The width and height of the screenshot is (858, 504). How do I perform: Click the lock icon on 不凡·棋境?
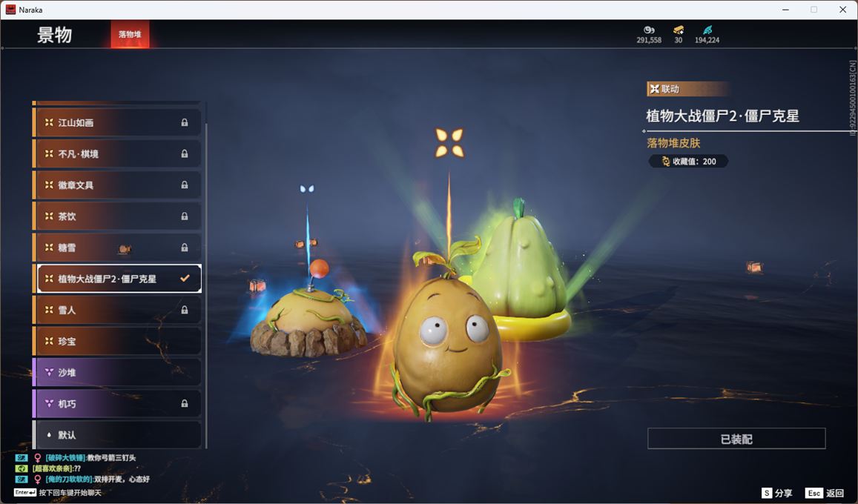[185, 153]
